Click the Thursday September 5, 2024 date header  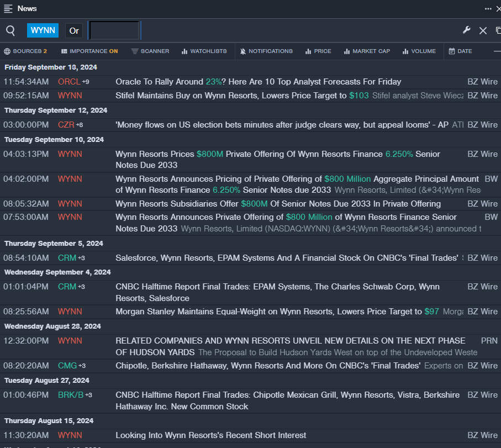(x=54, y=244)
